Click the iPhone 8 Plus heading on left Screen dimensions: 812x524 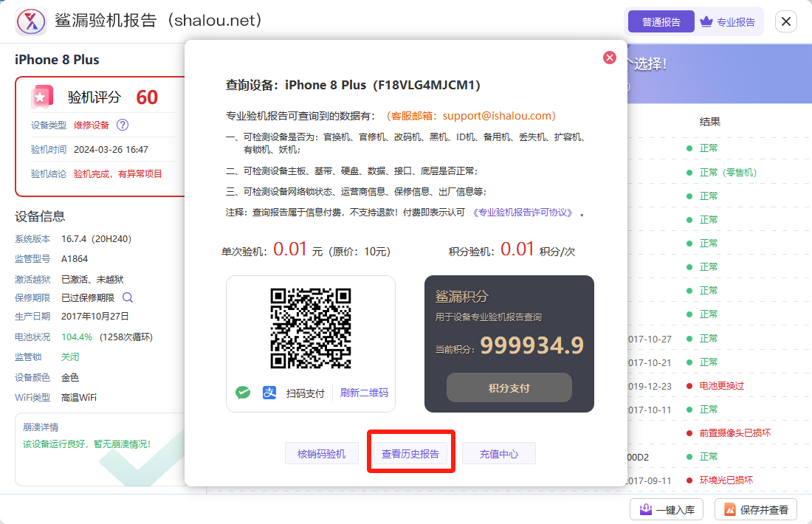[57, 60]
